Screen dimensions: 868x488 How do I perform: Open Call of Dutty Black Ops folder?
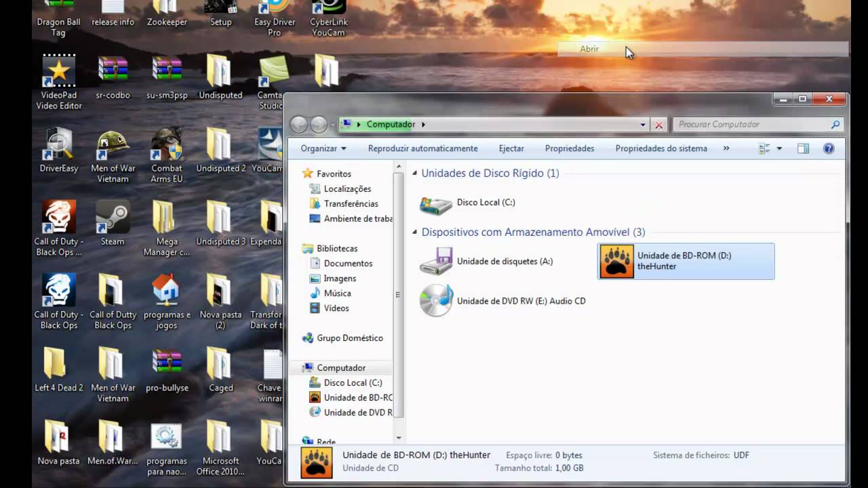[113, 302]
